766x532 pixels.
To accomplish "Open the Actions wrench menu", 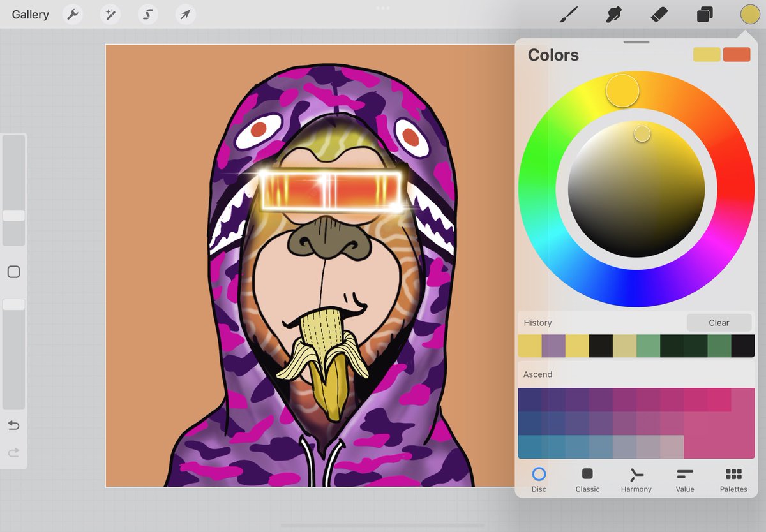I will point(73,14).
